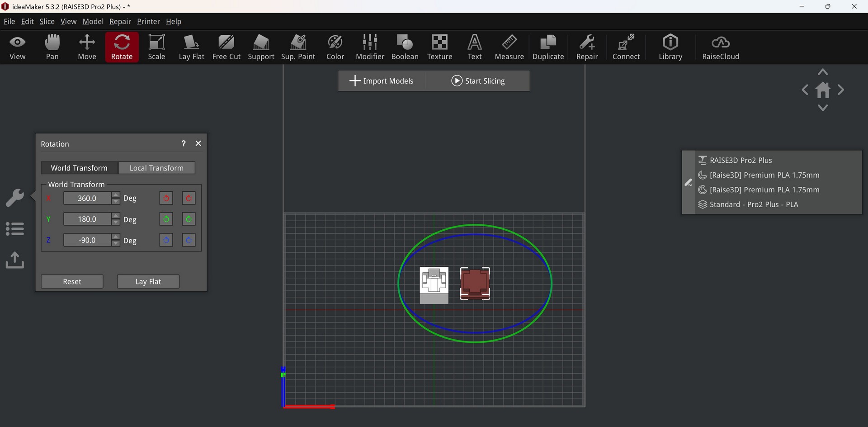Open Rotation panel help question mark
The height and width of the screenshot is (427, 868).
click(184, 143)
